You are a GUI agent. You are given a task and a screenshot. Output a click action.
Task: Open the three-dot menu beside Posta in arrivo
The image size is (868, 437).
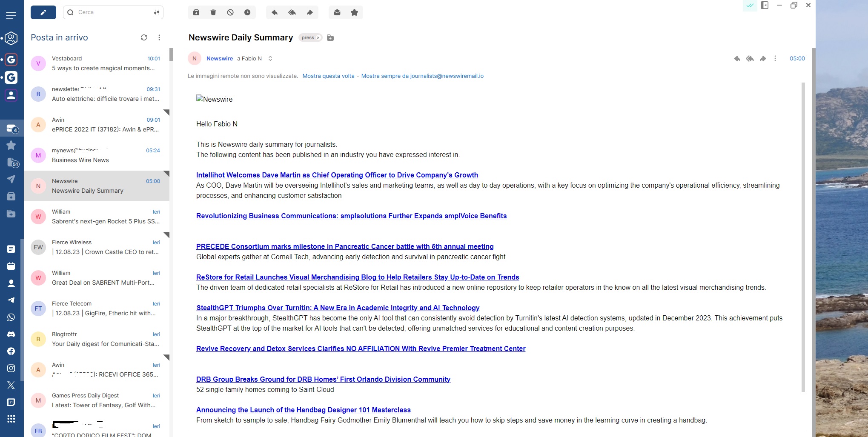159,37
